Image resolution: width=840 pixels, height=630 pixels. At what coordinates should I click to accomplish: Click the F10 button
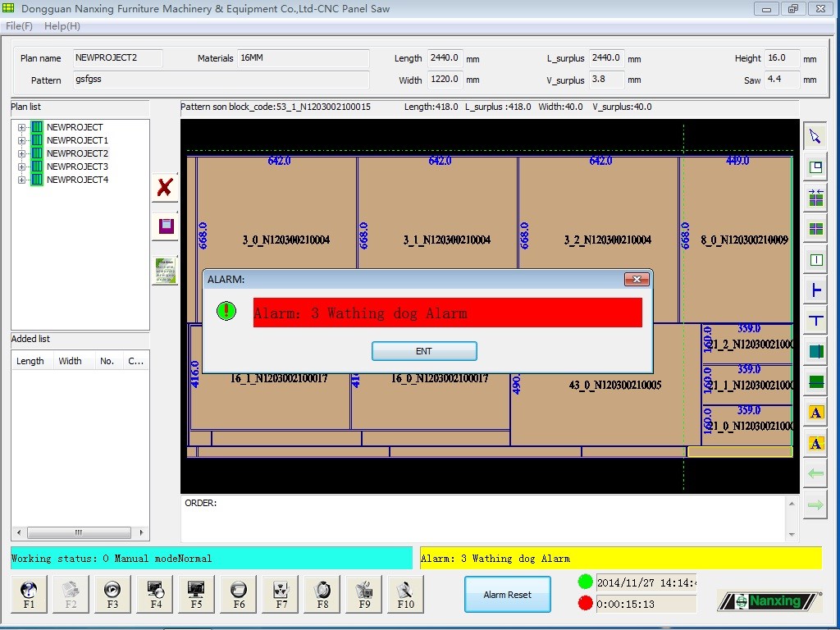click(x=405, y=594)
